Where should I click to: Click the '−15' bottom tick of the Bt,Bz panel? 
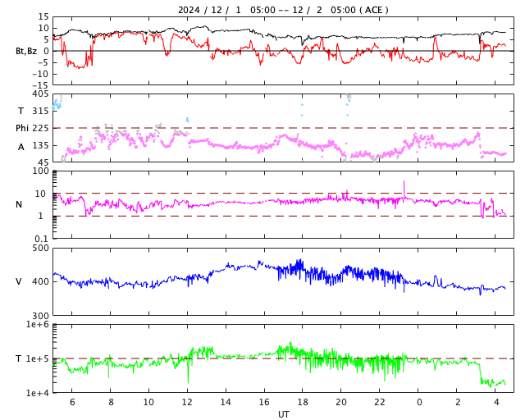tap(40, 85)
